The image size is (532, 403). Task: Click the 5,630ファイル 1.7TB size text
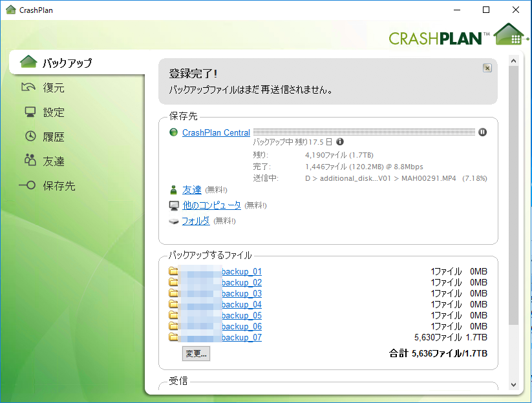pos(451,338)
